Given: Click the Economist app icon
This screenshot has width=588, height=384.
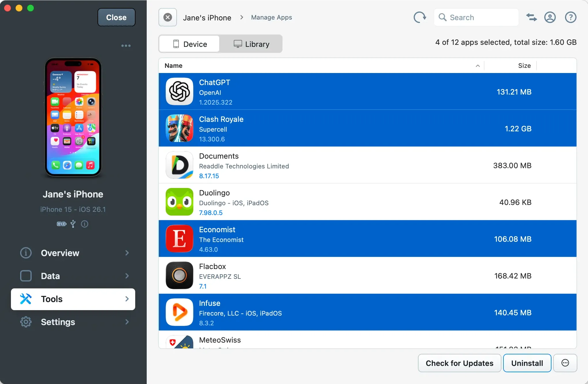Looking at the screenshot, I should pos(180,239).
